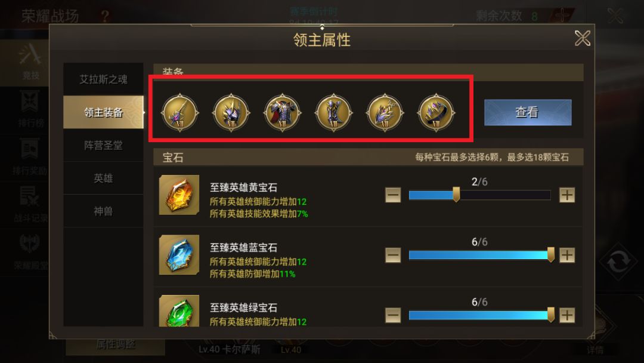This screenshot has height=363, width=644.
Task: Decrease blue gem count with minus button
Action: [392, 255]
